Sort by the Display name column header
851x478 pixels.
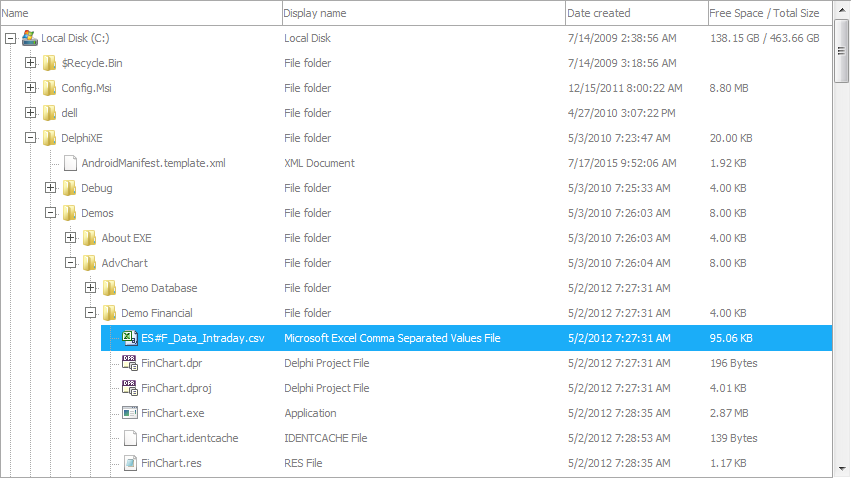(x=424, y=13)
